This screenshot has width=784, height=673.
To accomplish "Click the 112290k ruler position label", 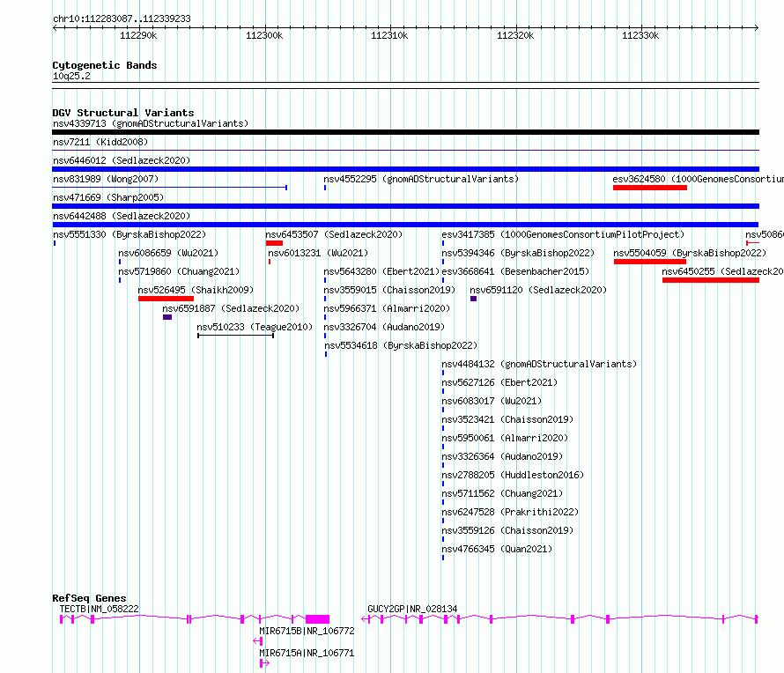I will point(138,35).
